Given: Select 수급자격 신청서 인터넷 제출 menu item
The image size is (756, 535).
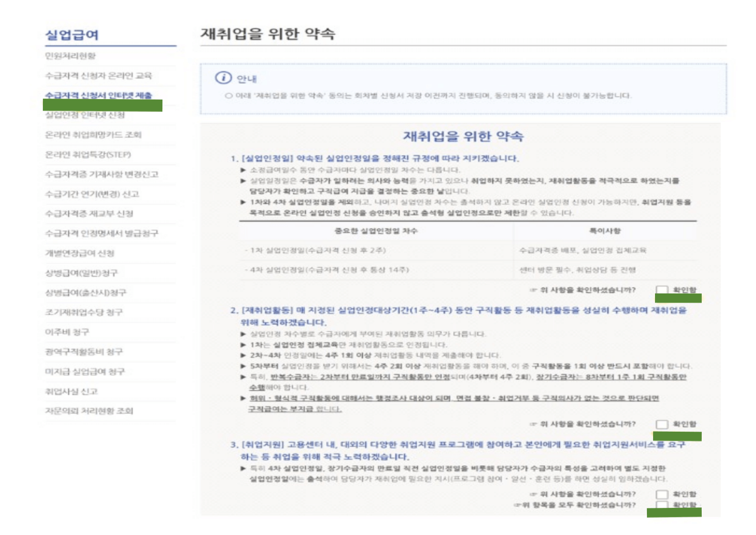Looking at the screenshot, I should point(98,95).
